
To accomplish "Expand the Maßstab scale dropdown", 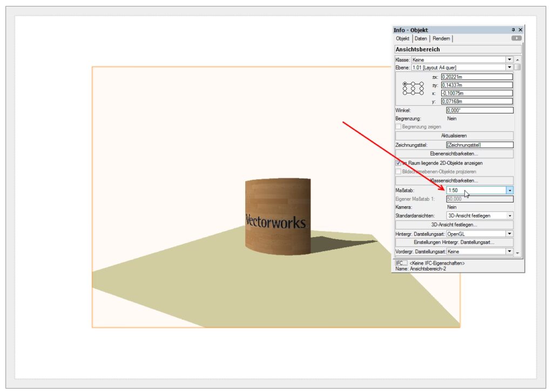I will [509, 190].
